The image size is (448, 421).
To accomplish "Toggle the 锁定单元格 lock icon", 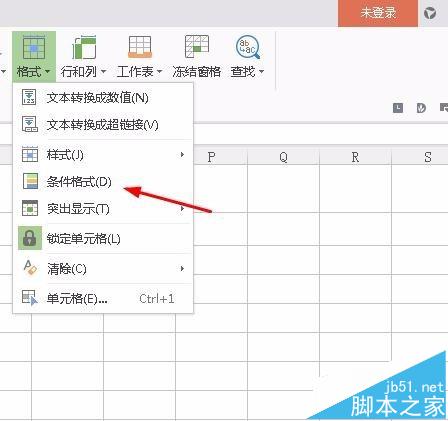I will tap(30, 238).
